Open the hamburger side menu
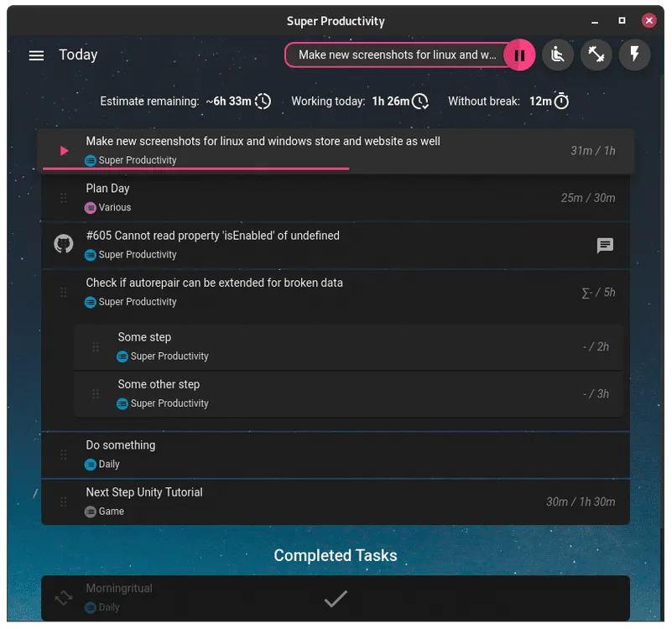This screenshot has width=672, height=629. pyautogui.click(x=36, y=55)
